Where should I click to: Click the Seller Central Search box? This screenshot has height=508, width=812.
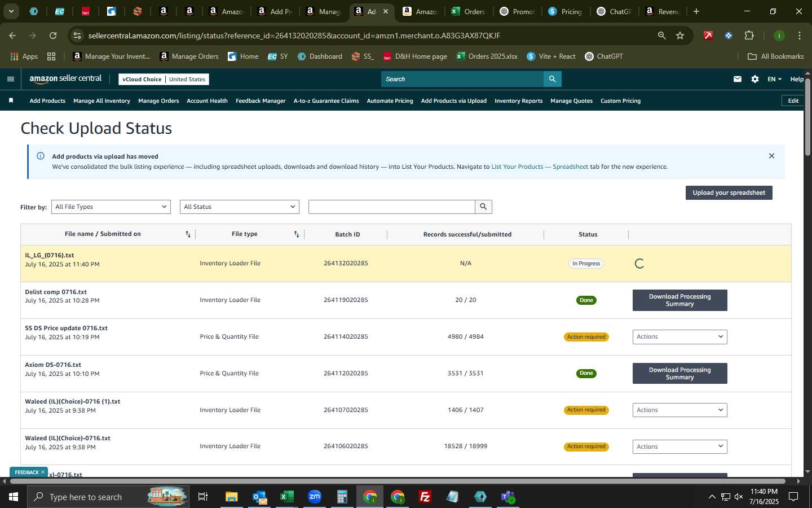[462, 79]
